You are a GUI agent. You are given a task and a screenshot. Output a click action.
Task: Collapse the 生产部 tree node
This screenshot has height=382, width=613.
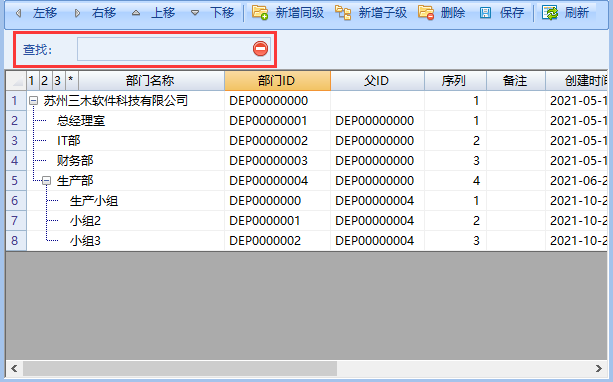coord(47,181)
